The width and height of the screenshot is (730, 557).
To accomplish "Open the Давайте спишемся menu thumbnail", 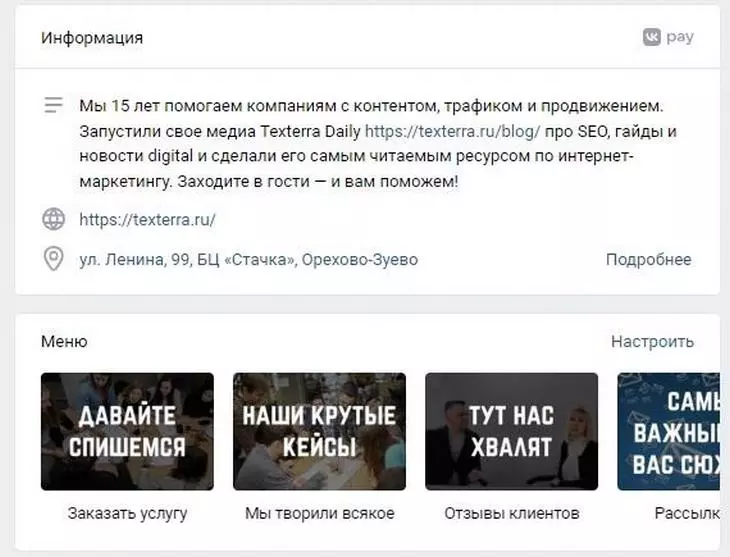I will pyautogui.click(x=127, y=431).
